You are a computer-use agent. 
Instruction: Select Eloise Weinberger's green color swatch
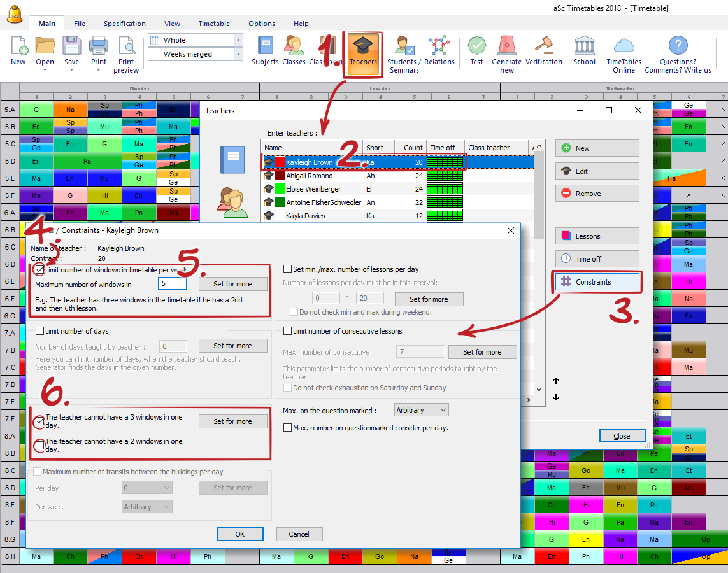click(x=280, y=189)
